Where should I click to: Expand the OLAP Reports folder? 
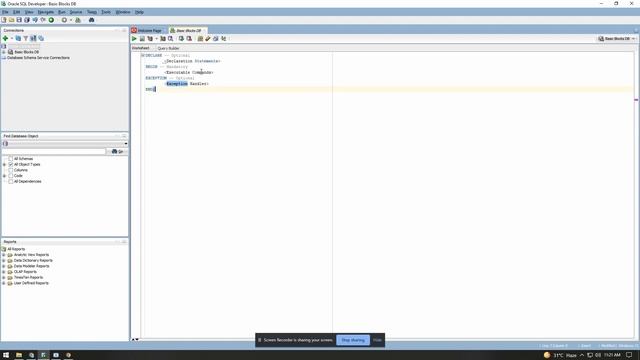[x=4, y=272]
